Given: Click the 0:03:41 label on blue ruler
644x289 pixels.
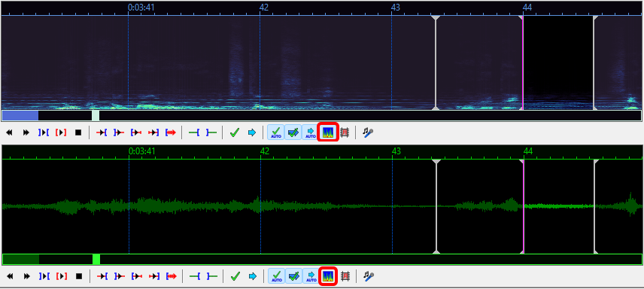Looking at the screenshot, I should point(141,7).
